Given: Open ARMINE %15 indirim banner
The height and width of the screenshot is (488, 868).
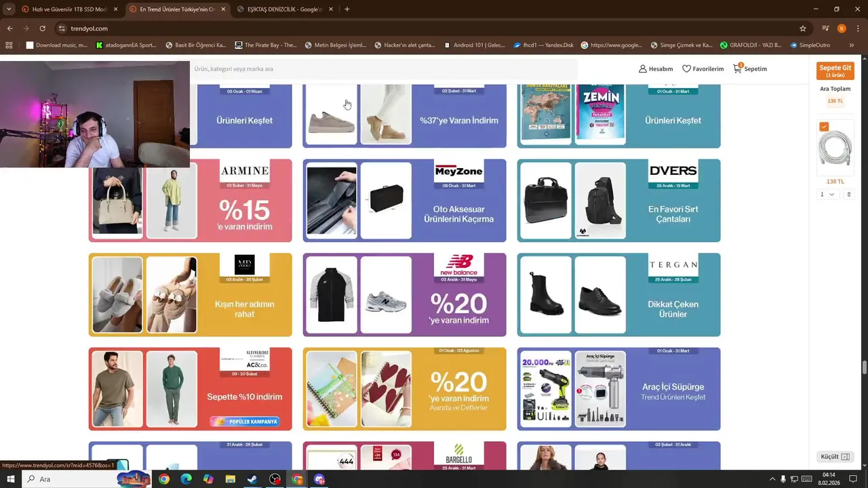Looking at the screenshot, I should point(190,201).
